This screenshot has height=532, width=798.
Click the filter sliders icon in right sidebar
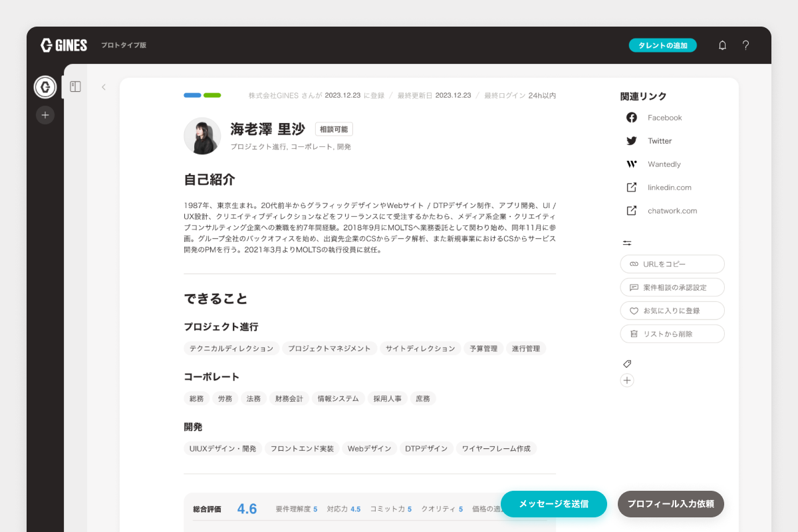click(627, 243)
